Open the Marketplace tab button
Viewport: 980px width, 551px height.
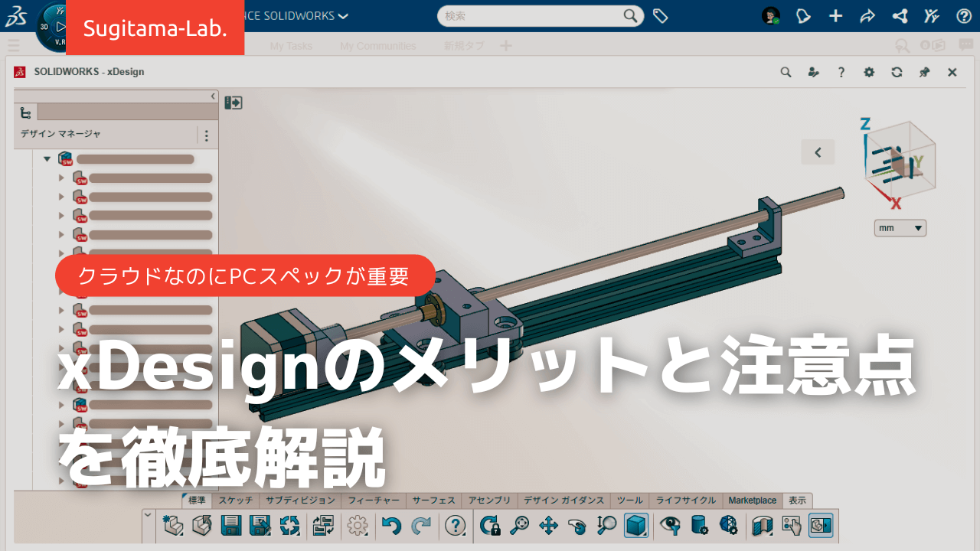[752, 500]
